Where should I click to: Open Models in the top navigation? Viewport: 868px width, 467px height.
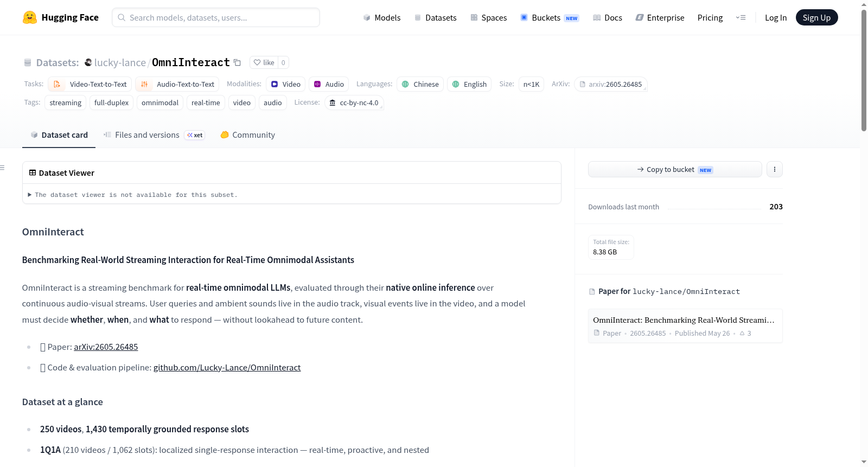click(x=382, y=17)
